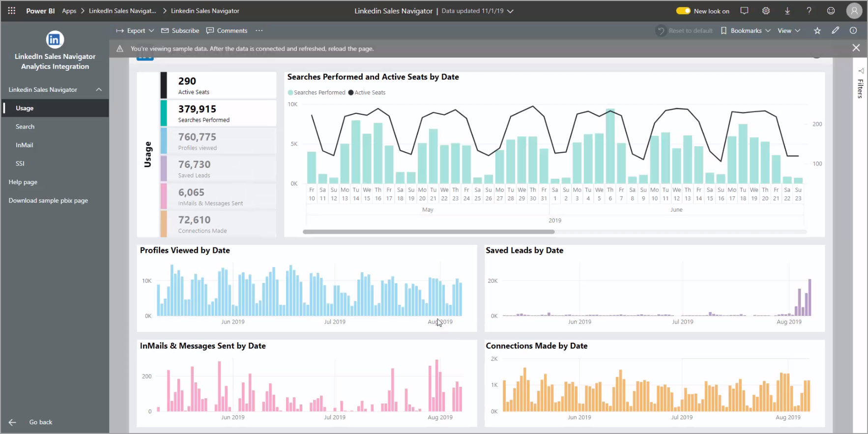
Task: Select the 72,610 Connections Made card
Action: click(218, 224)
